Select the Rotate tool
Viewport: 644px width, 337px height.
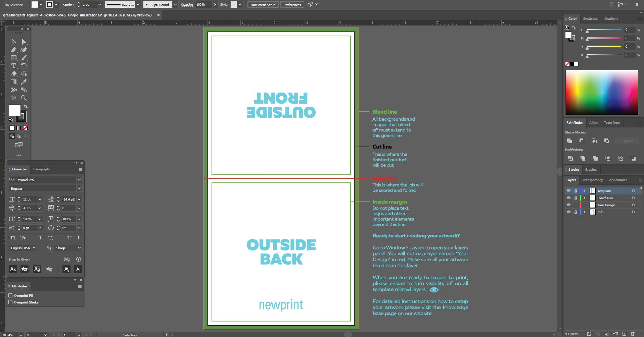(24, 66)
